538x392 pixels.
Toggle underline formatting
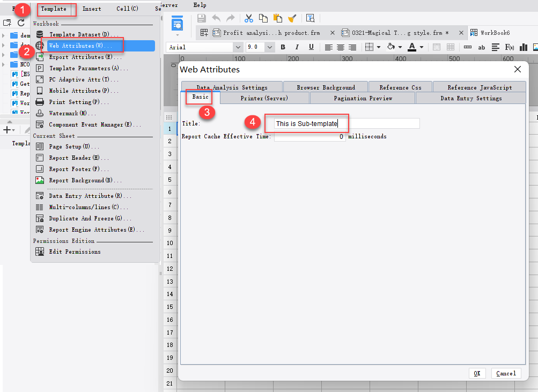pos(311,47)
